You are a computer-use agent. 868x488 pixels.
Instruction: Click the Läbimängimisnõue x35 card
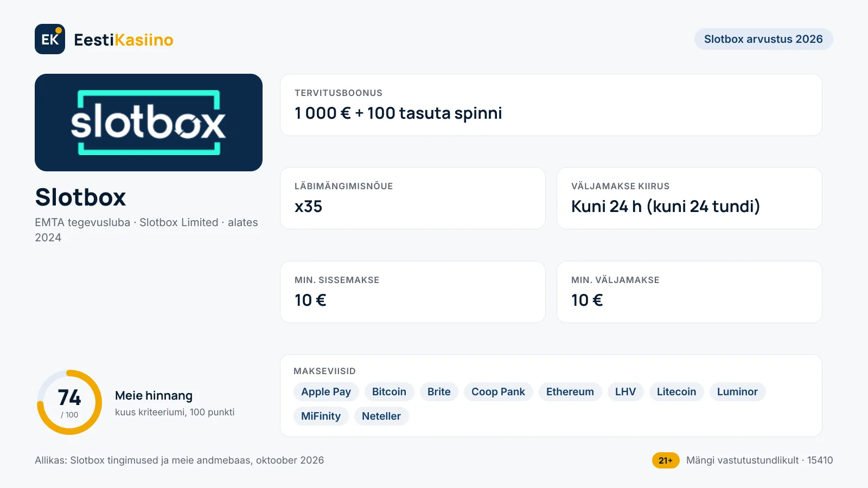pos(413,198)
